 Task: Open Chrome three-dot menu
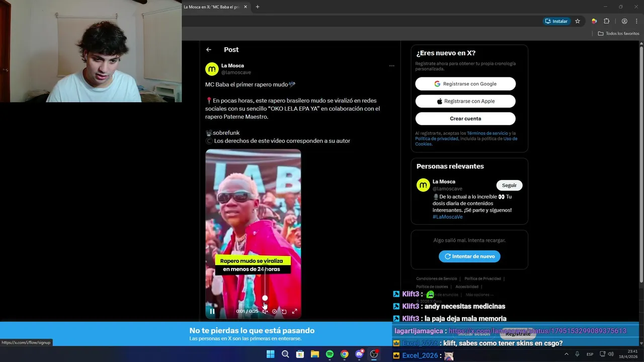pyautogui.click(x=636, y=21)
